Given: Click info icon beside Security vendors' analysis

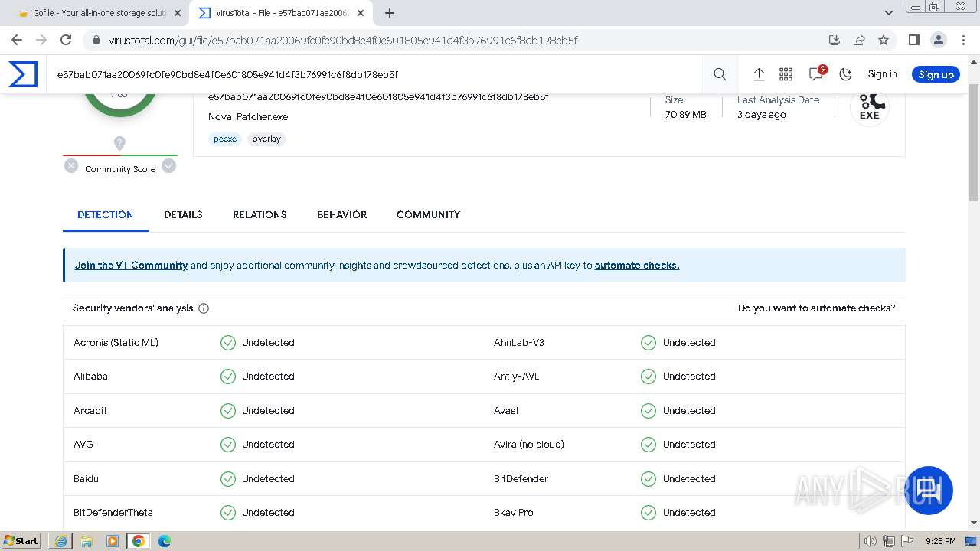Looking at the screenshot, I should [x=204, y=308].
